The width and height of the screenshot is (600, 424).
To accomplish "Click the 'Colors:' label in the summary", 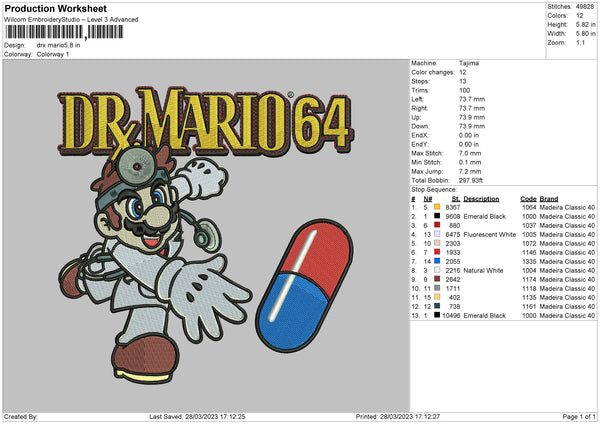I will tap(557, 16).
